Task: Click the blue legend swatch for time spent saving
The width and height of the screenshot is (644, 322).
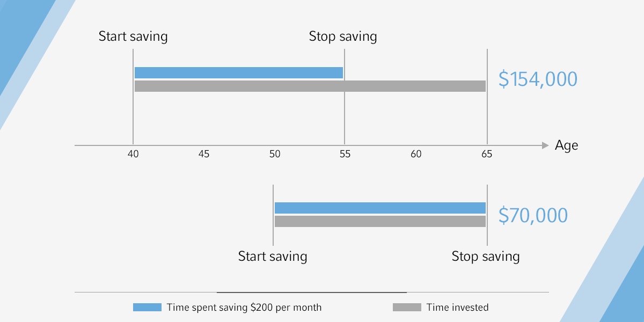Action: click(147, 308)
